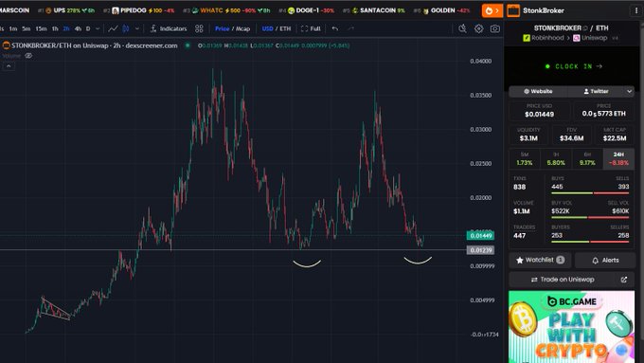Open the external link icon for Uniswap trade
644x363 pixels.
pos(624,280)
